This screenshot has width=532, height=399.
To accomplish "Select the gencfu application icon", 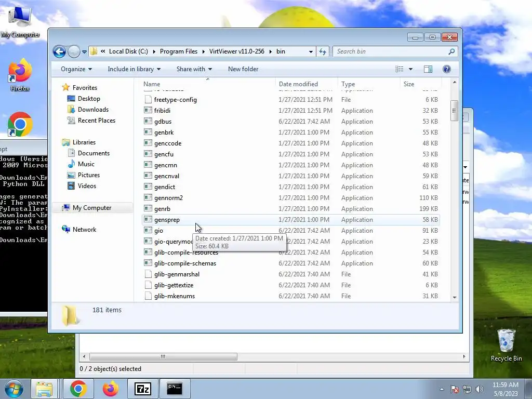I will [148, 154].
